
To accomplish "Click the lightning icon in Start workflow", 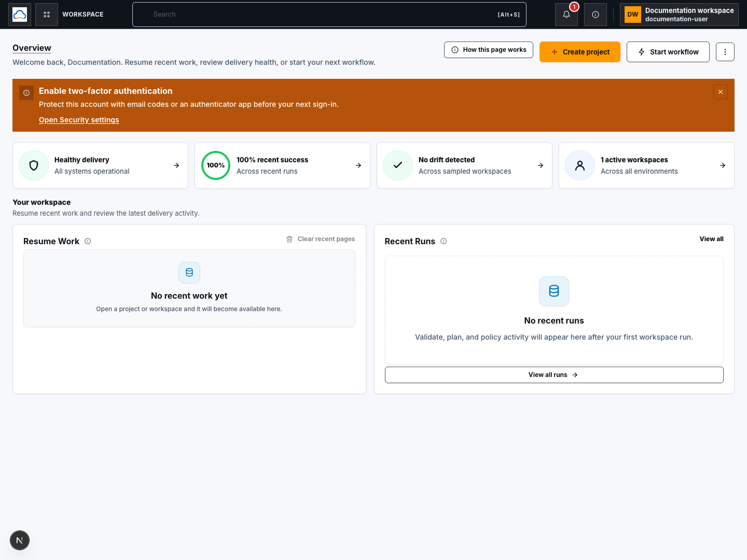I will pos(642,52).
